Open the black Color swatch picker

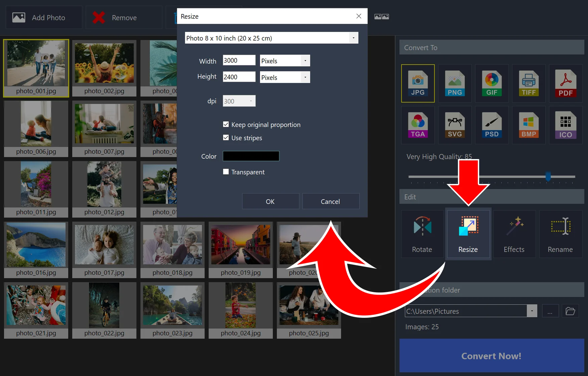tap(251, 156)
